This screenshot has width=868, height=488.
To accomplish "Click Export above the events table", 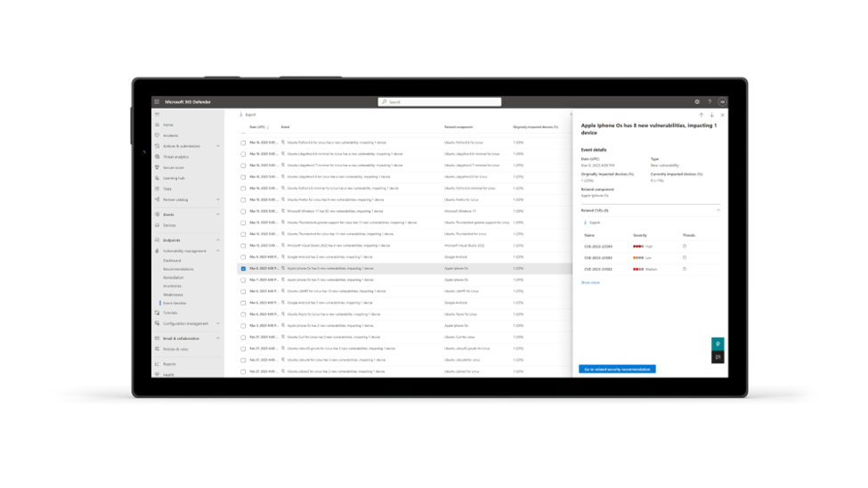I will pyautogui.click(x=248, y=115).
